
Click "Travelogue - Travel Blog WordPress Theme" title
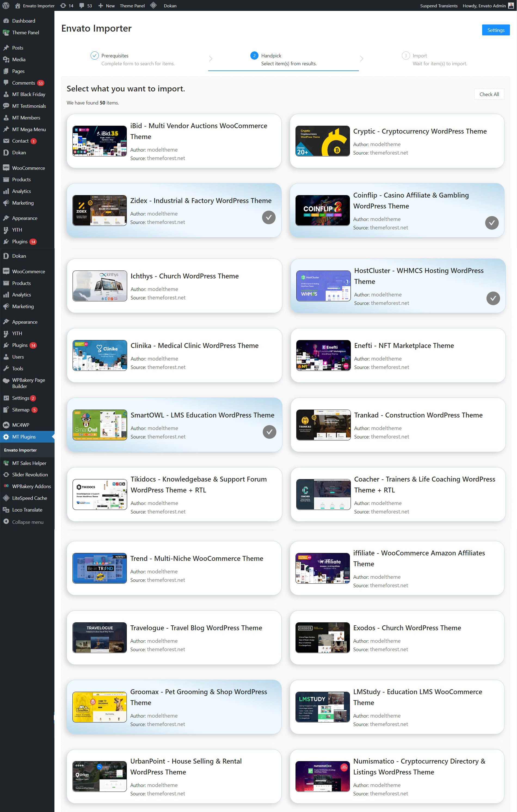(x=196, y=628)
